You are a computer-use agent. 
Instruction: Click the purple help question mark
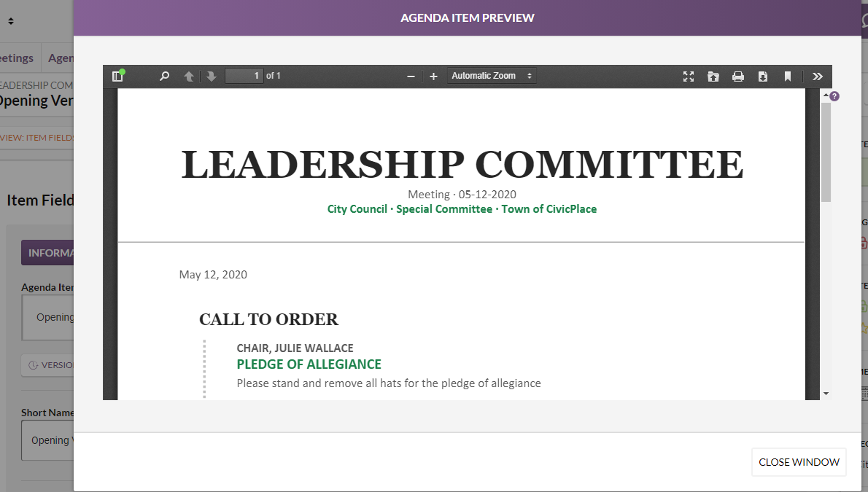[x=834, y=96]
